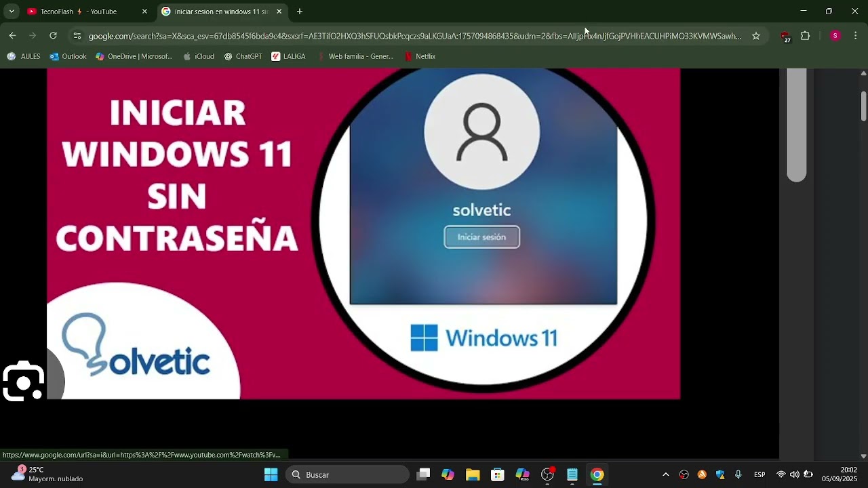Open the LALIGA bookmark
The height and width of the screenshot is (488, 868).
point(288,56)
